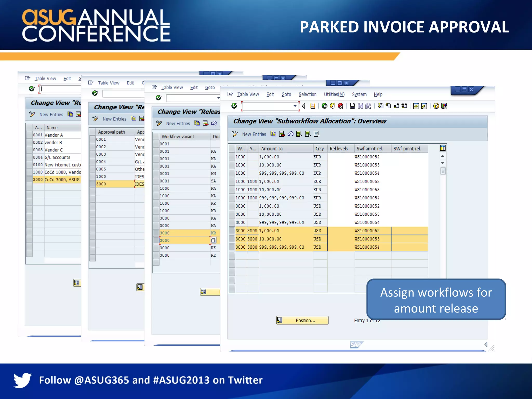Click the Save floppy disk icon
This screenshot has width=532, height=399.
click(312, 106)
